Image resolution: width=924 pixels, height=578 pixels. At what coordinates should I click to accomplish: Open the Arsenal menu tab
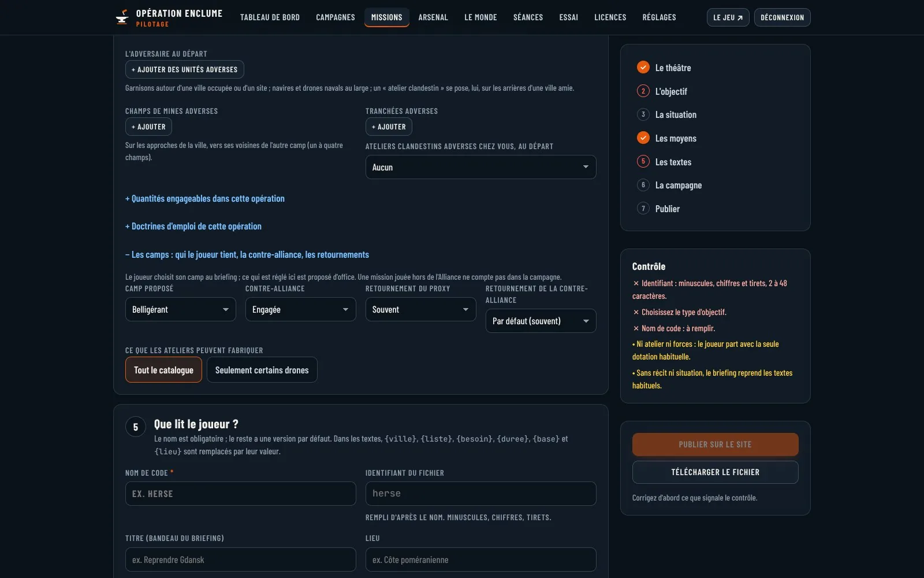433,17
